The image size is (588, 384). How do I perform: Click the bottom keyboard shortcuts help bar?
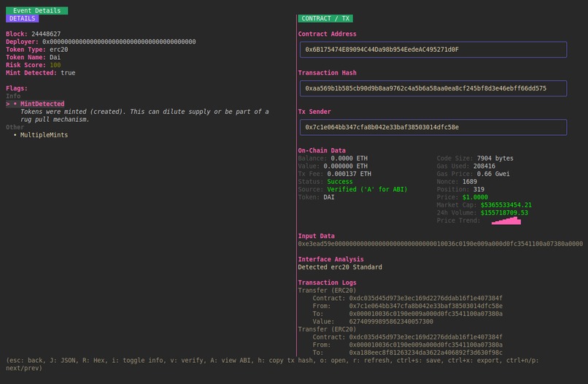pyautogui.click(x=272, y=364)
